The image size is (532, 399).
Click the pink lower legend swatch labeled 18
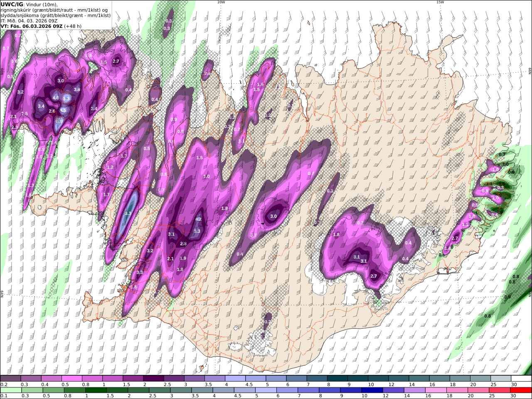click(x=457, y=390)
